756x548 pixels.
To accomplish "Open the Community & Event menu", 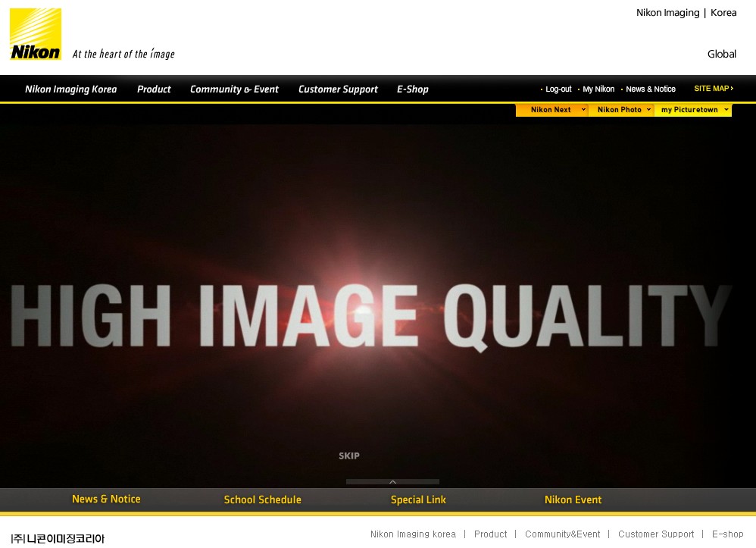I will 234,89.
